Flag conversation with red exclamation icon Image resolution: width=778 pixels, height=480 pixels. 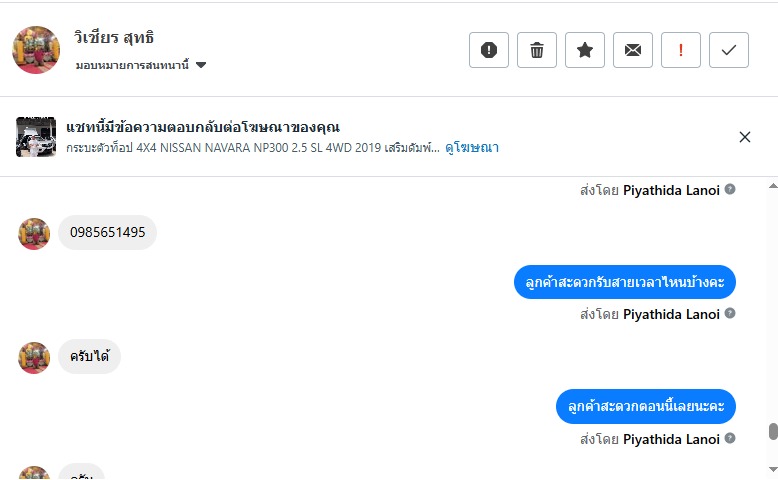[681, 50]
